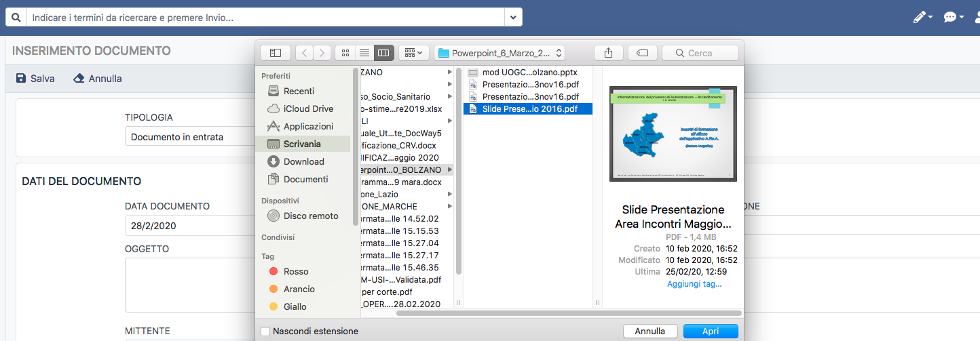Toggle the file dialog sidebar button

coord(276,53)
